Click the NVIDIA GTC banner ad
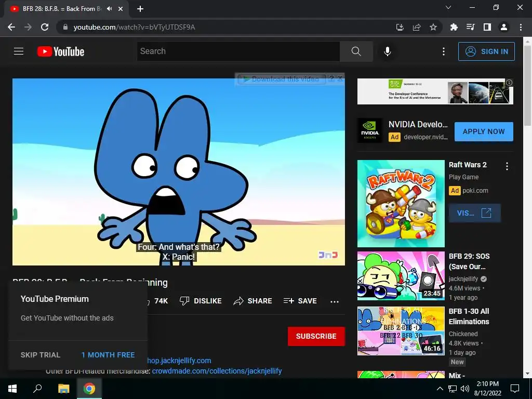The image size is (532, 399). pos(435,91)
